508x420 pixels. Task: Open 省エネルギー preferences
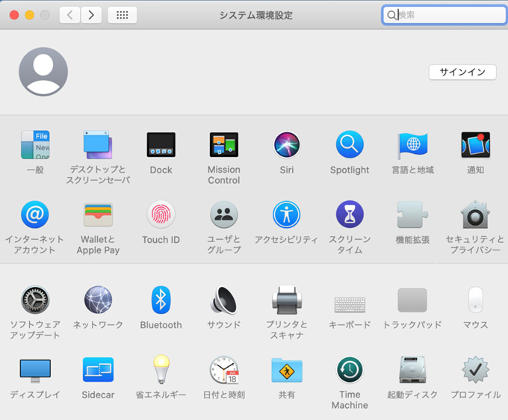[161, 370]
